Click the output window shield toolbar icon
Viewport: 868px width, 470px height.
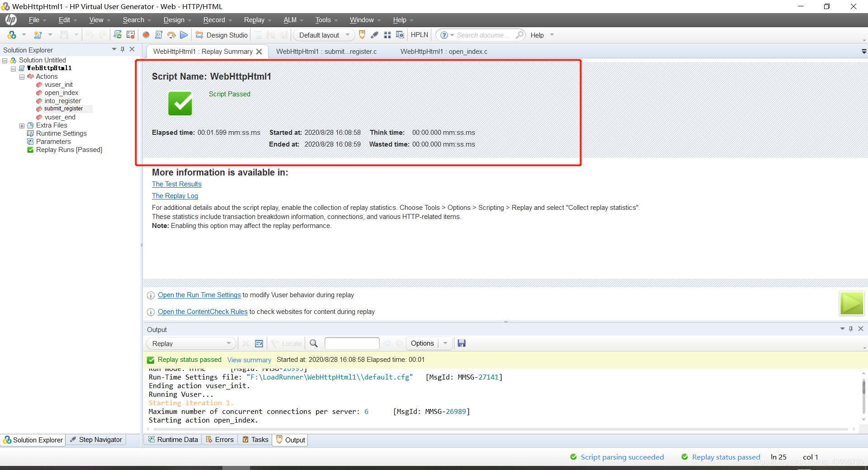pyautogui.click(x=362, y=35)
